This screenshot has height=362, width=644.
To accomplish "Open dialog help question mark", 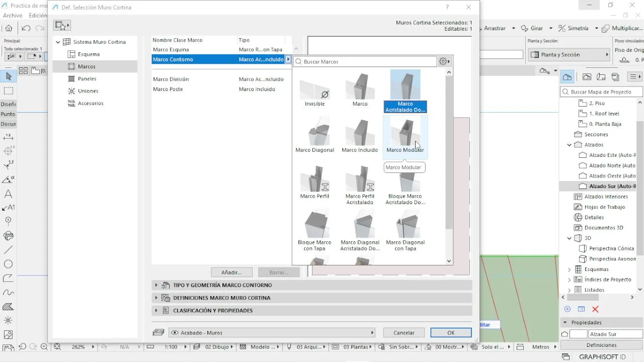I will coord(447,7).
